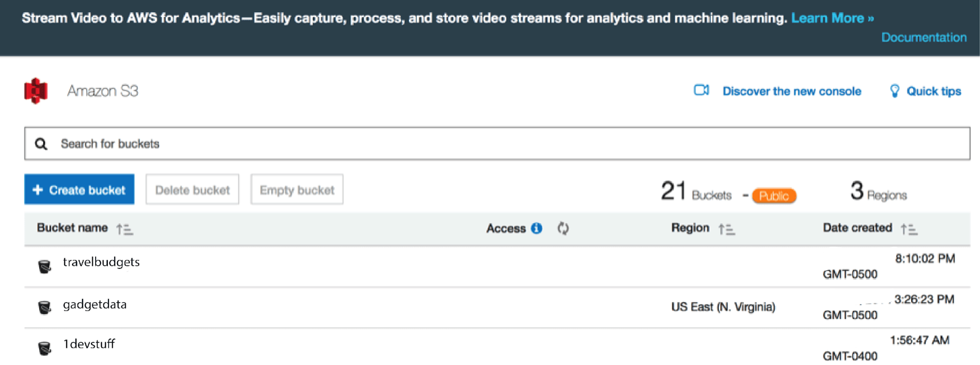Click US East (N. Virginia) region cell
Viewport: 980px width, 365px height.
723,307
